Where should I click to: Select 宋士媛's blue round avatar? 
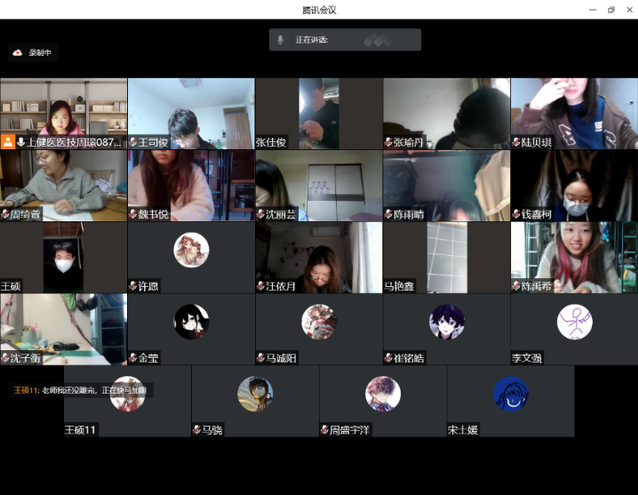point(510,394)
